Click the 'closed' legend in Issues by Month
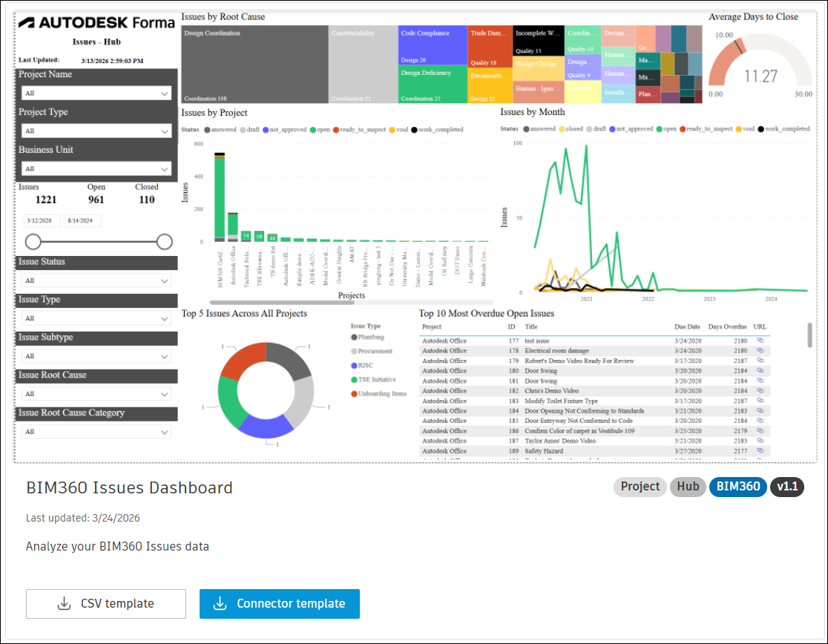This screenshot has width=828, height=644. [571, 129]
